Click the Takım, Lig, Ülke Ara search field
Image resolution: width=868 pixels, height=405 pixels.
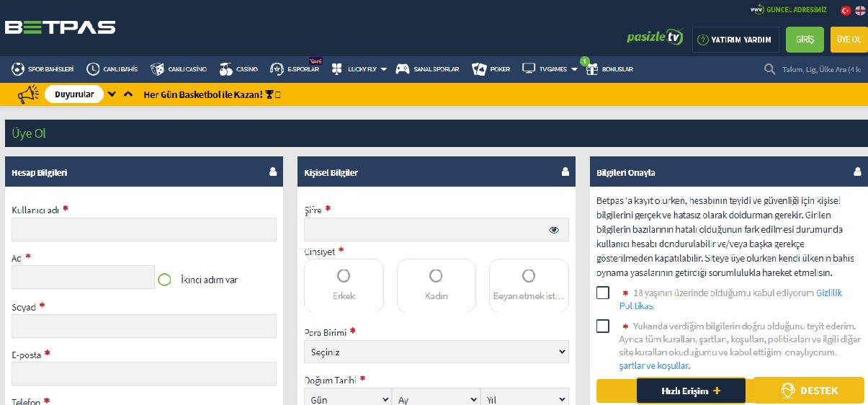pos(821,69)
